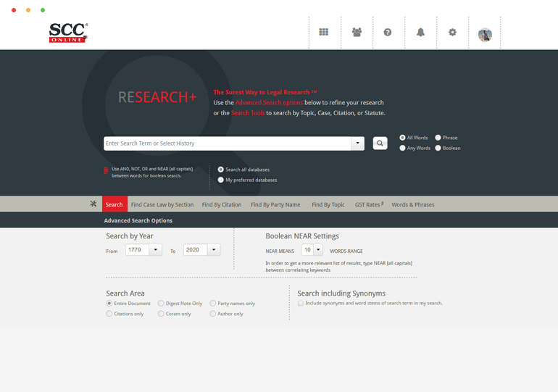The height and width of the screenshot is (392, 558).
Task: Click the SCC Online logo
Action: tap(68, 33)
